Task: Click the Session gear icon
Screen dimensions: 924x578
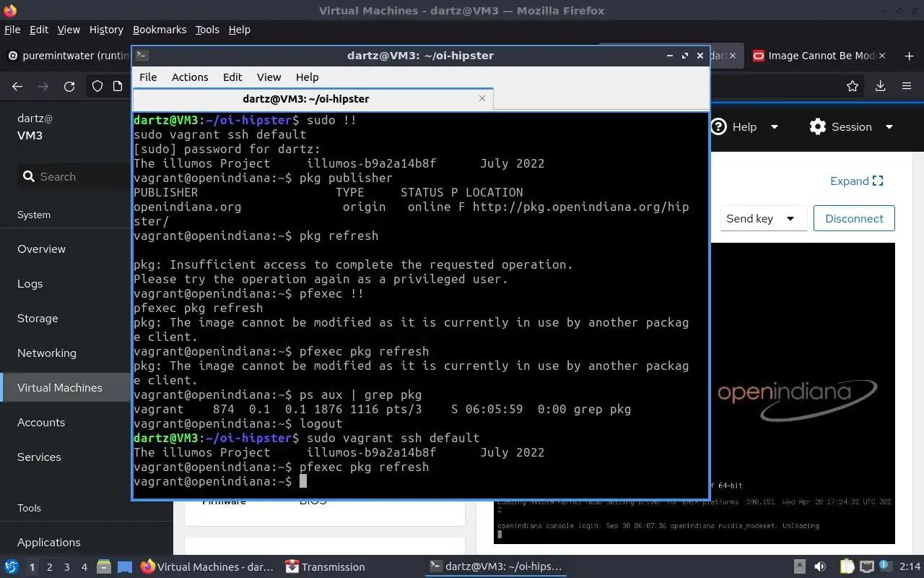Action: tap(817, 126)
